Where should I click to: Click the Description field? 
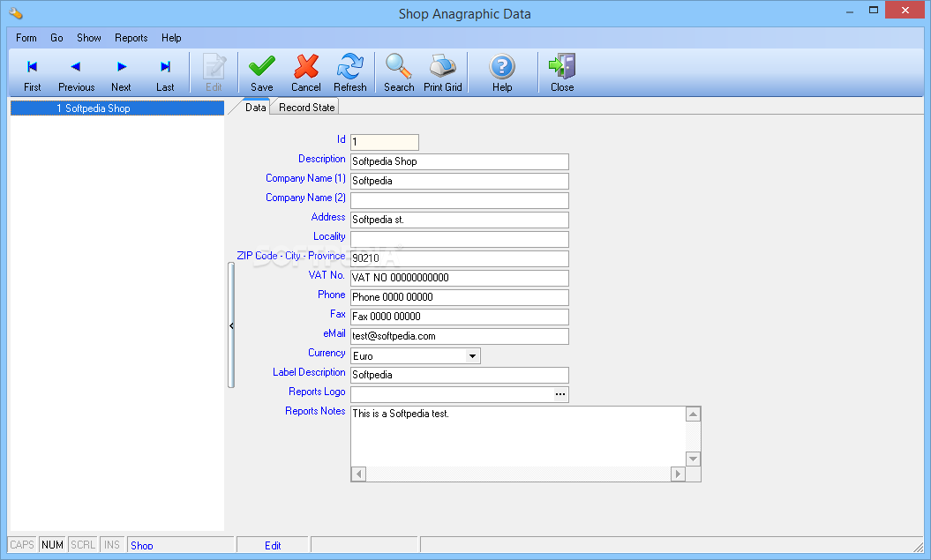click(x=459, y=161)
